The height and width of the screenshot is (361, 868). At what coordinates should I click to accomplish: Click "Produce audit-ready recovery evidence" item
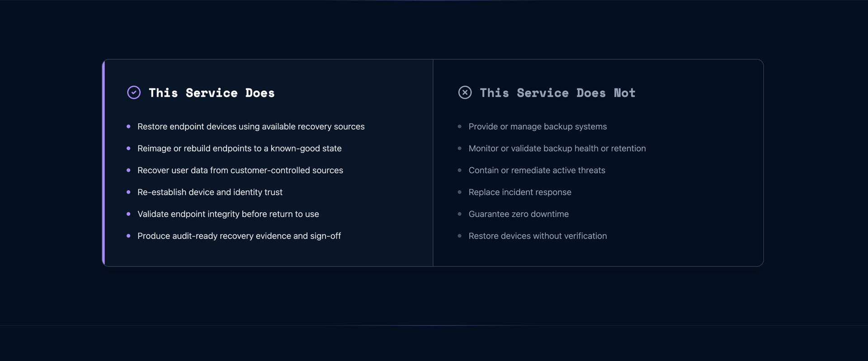(239, 236)
